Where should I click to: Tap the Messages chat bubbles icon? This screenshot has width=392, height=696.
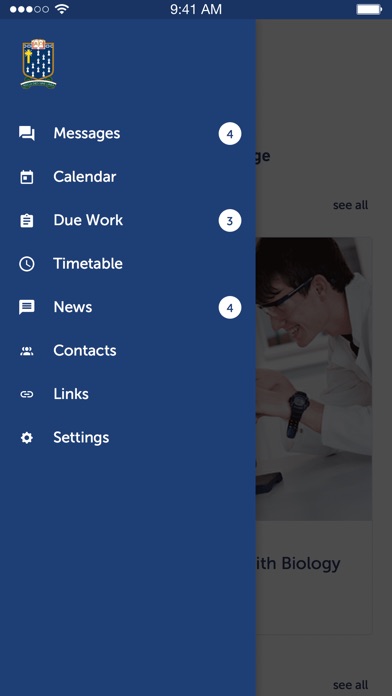[x=27, y=134]
